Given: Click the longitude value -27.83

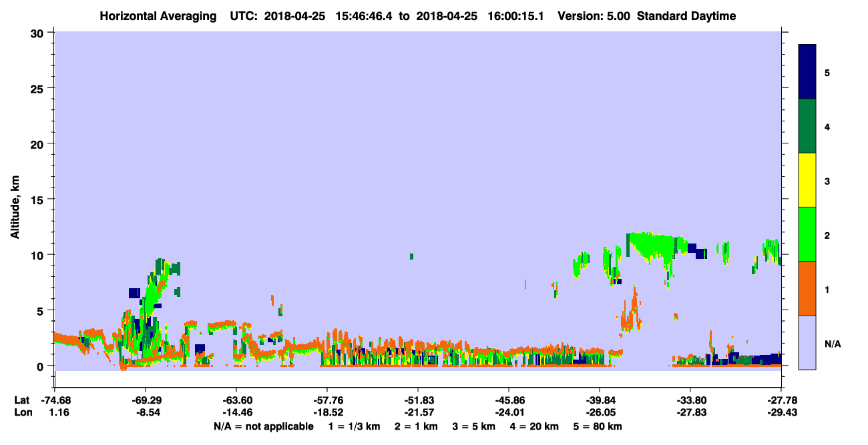Looking at the screenshot, I should pos(690,412).
